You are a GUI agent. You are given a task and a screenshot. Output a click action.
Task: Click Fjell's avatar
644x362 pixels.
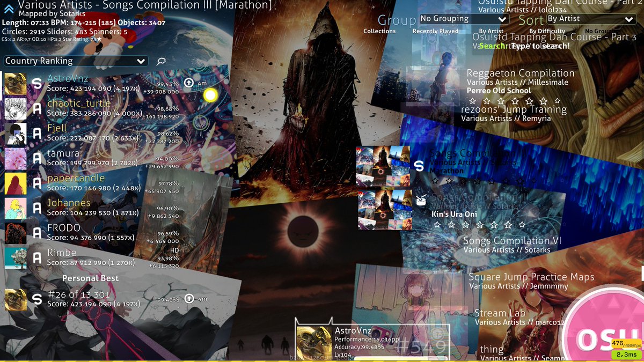(16, 134)
